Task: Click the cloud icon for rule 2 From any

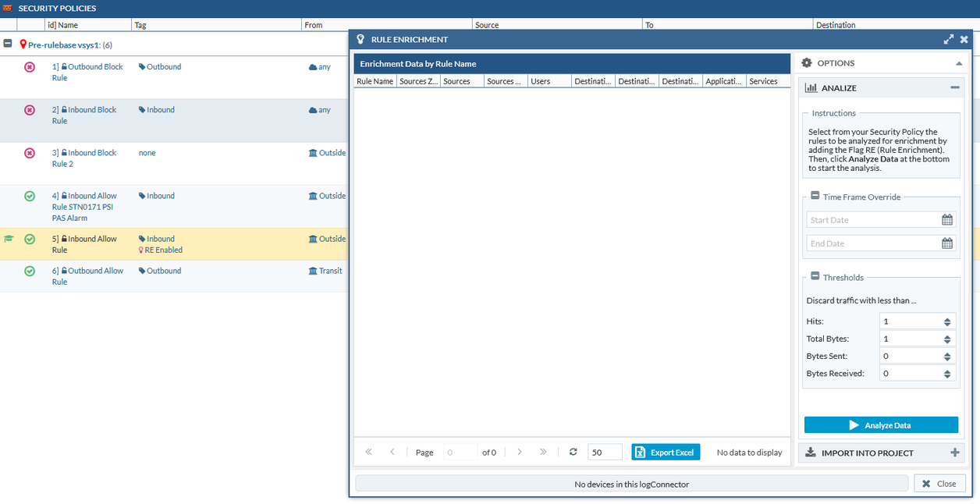Action: [x=313, y=110]
